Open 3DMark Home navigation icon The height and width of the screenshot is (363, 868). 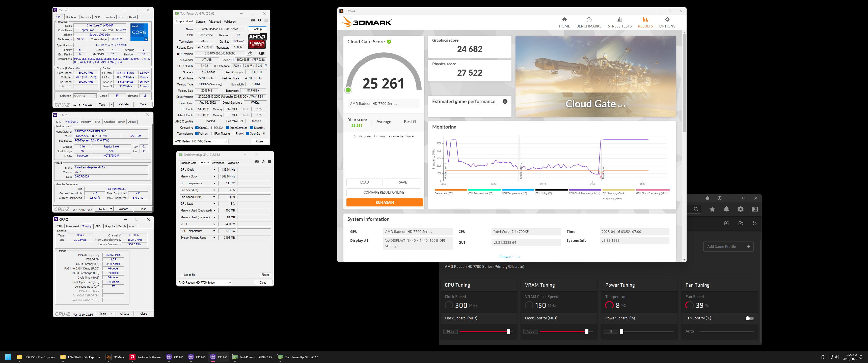pos(564,19)
